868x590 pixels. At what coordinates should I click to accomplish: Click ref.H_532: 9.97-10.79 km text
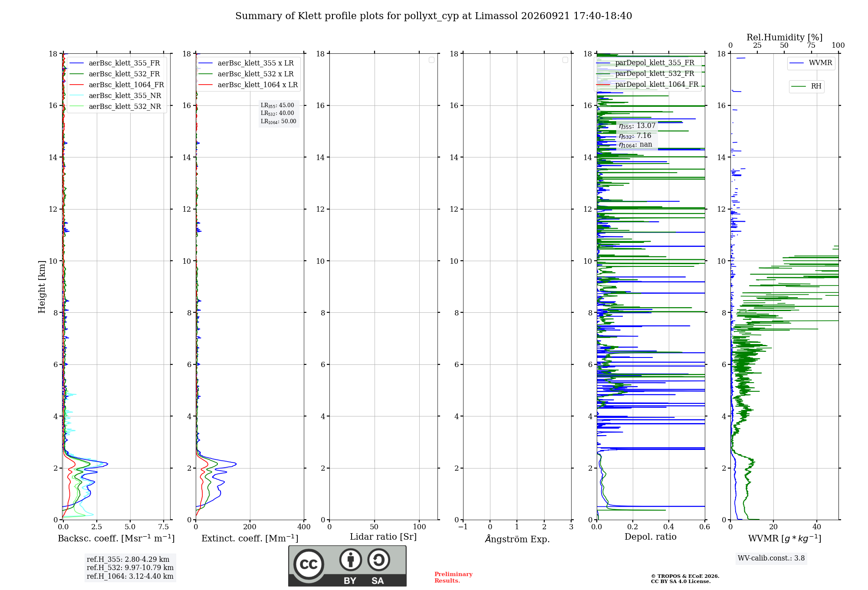pyautogui.click(x=130, y=568)
